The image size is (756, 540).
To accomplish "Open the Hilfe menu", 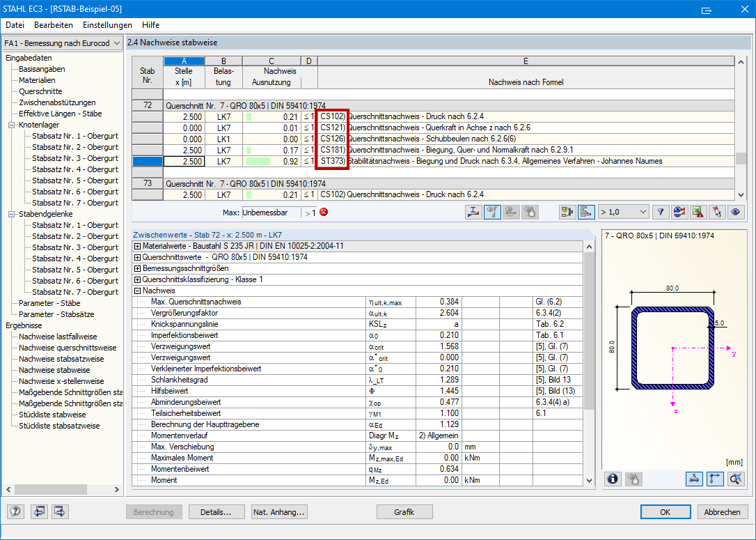I will pyautogui.click(x=151, y=25).
